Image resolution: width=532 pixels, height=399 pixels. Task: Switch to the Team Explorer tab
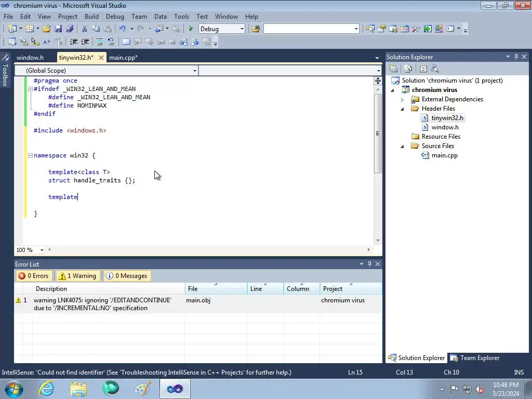click(475, 358)
